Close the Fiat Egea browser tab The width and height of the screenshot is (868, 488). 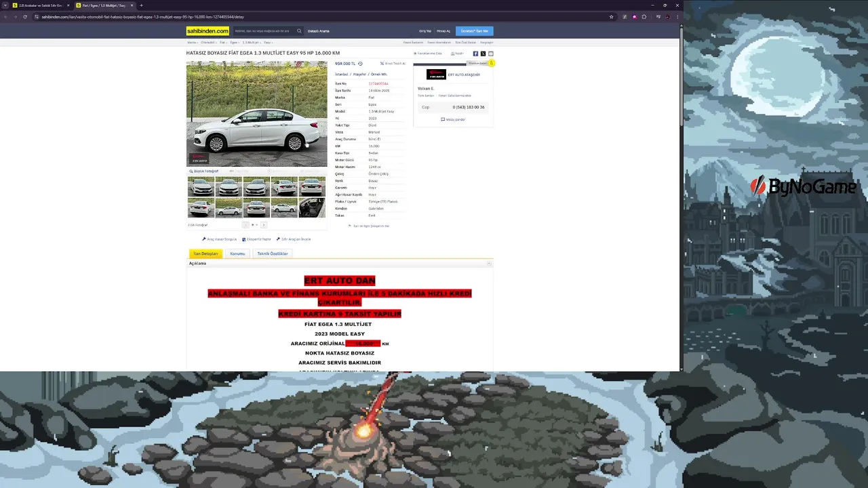tap(130, 5)
